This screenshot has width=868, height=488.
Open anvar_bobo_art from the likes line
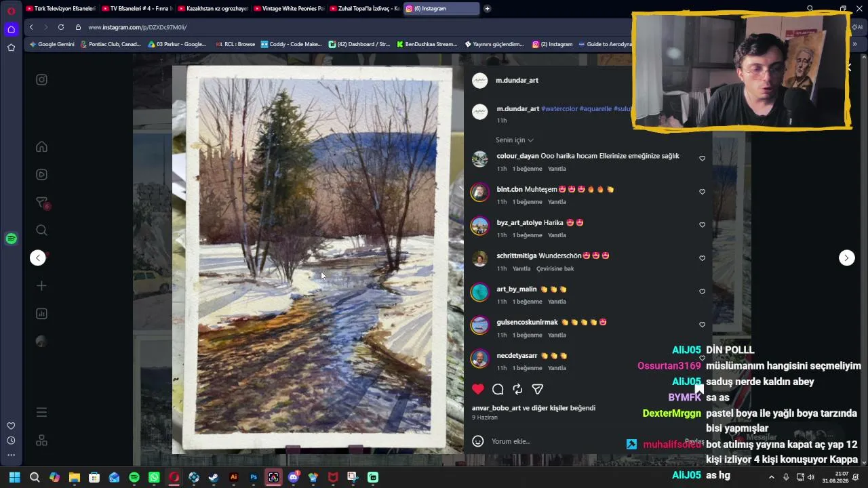pyautogui.click(x=496, y=408)
